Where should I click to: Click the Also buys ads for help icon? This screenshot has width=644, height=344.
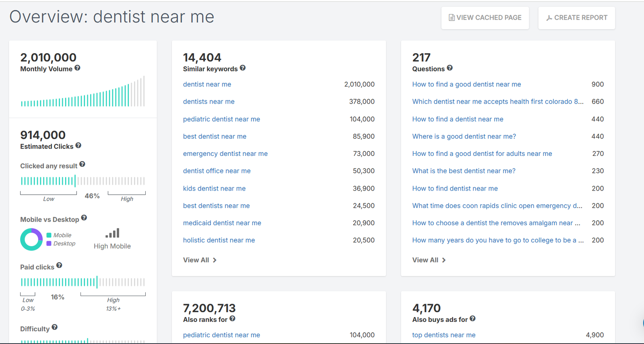point(473,319)
